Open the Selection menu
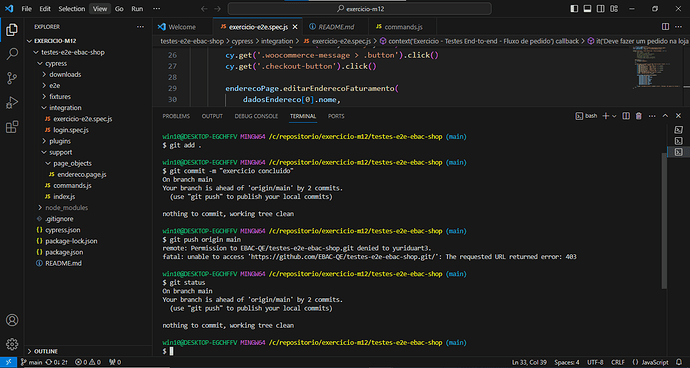This screenshot has width=690, height=368. click(72, 8)
